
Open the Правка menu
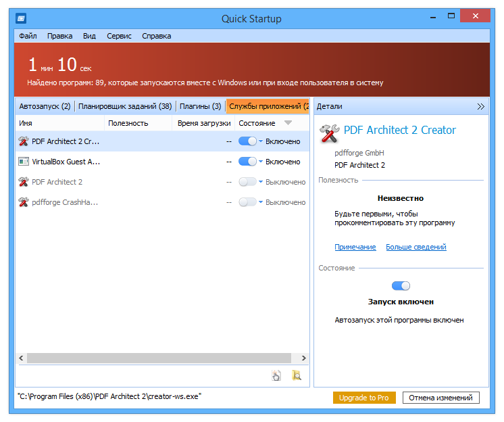[x=59, y=36]
